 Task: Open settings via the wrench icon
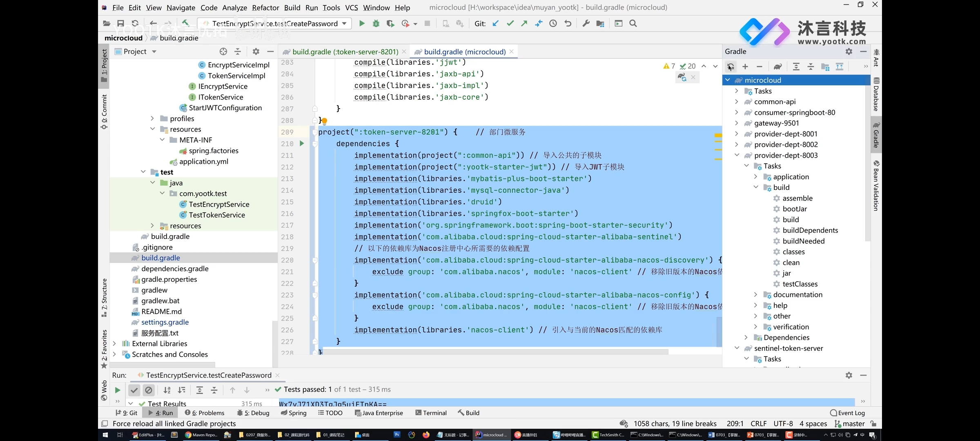click(586, 24)
